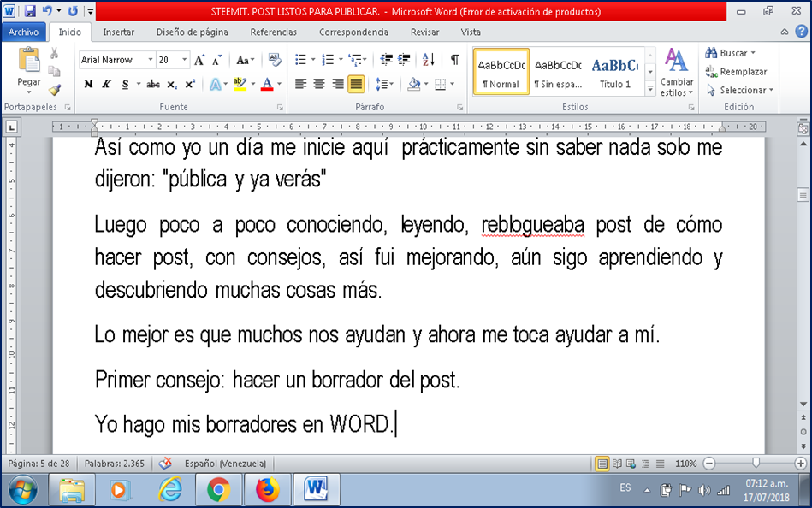This screenshot has height=508, width=812.
Task: Copy selection with the copy icon
Action: [54, 72]
